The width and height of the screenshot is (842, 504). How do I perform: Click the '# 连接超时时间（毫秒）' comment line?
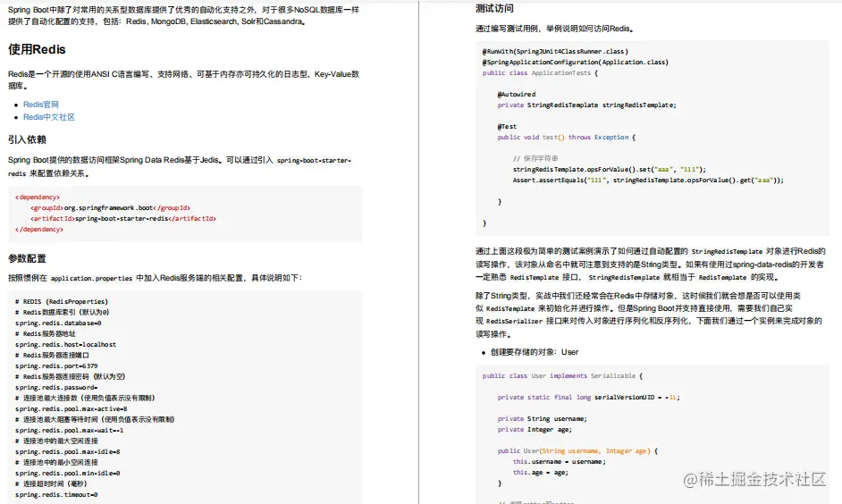(x=51, y=484)
